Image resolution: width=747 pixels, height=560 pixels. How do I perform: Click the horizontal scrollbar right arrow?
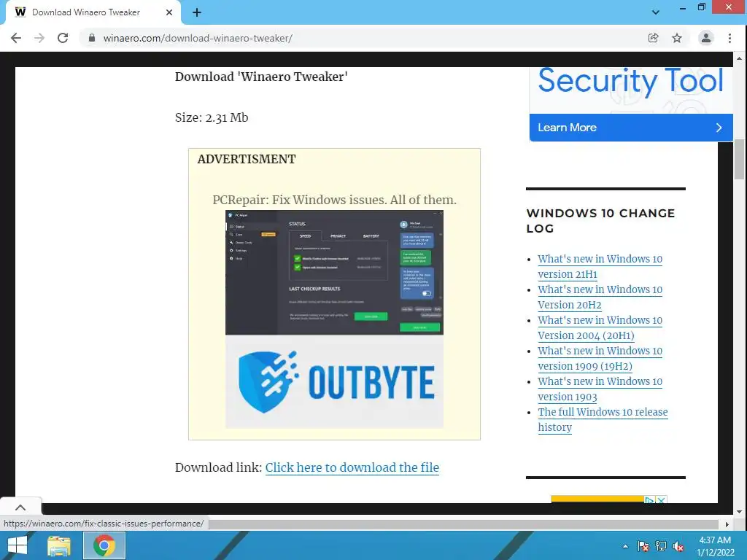(x=727, y=524)
